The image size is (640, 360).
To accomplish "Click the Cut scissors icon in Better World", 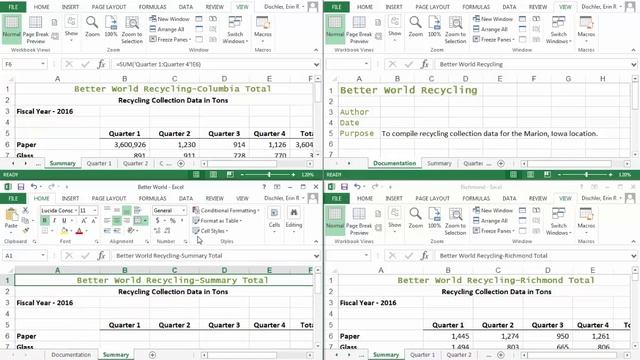I will pos(25,210).
